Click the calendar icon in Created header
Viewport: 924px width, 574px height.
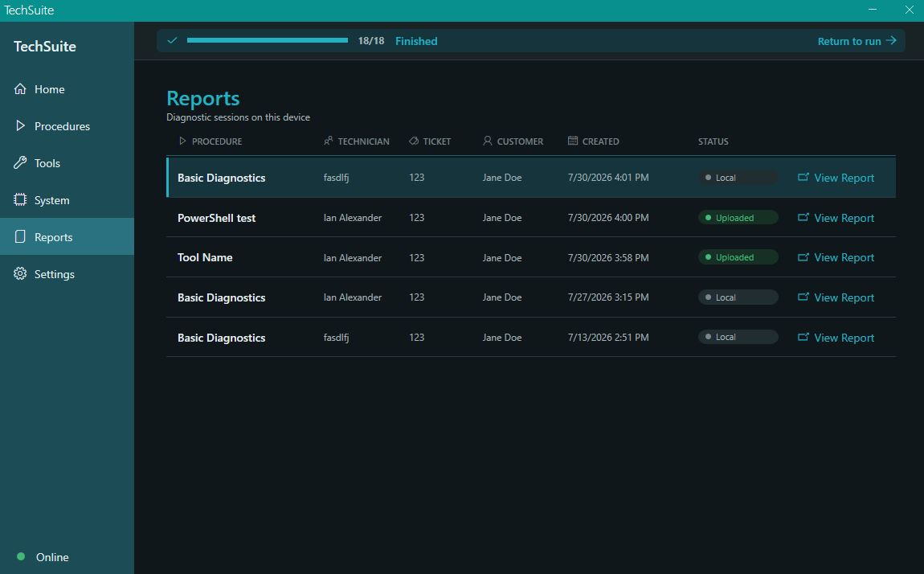point(573,141)
